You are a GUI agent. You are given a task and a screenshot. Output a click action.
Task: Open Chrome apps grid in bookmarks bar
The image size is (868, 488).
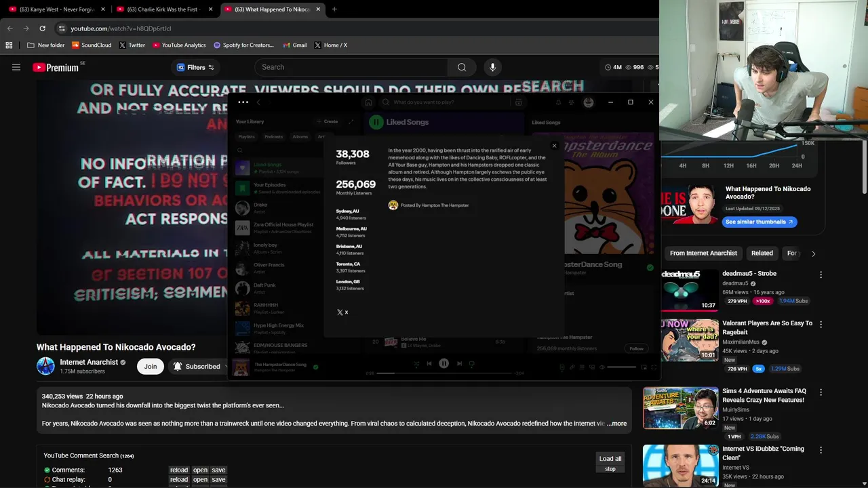pos(9,45)
